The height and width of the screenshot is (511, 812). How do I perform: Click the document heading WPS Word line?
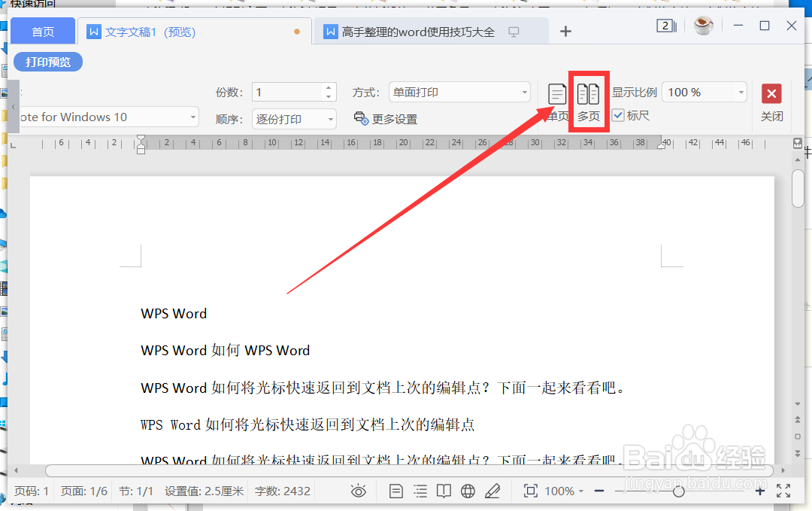(174, 314)
